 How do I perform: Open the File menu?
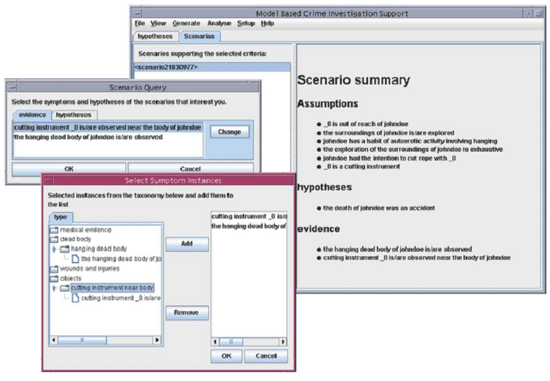(140, 24)
